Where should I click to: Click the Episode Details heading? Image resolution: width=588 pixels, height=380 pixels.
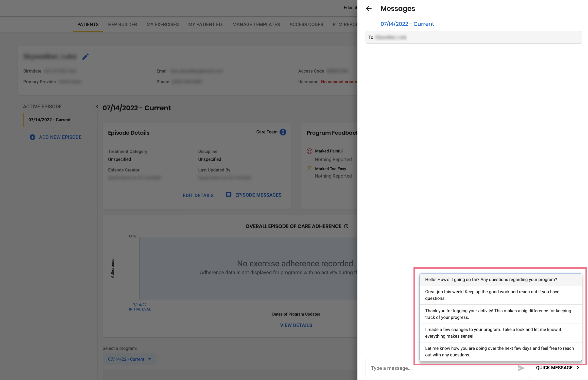(129, 133)
